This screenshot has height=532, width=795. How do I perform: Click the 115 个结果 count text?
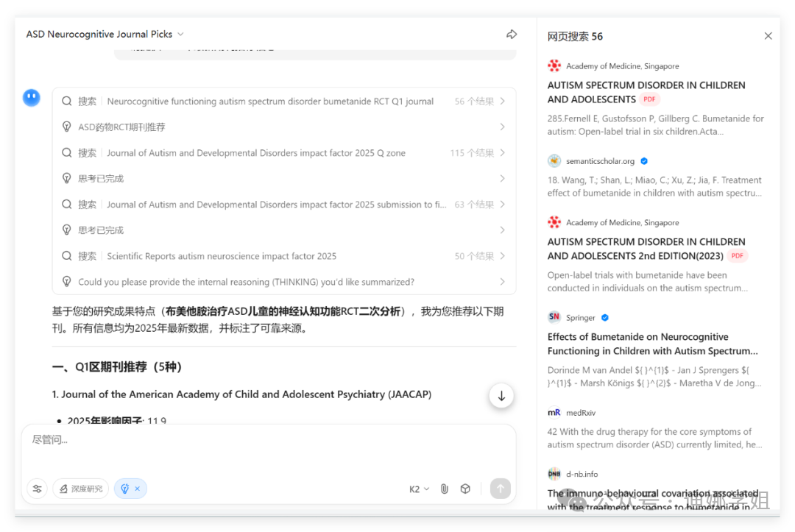coord(472,153)
